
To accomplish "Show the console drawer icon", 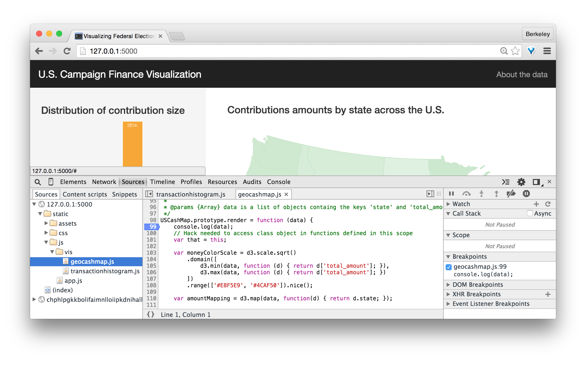I will coord(506,182).
